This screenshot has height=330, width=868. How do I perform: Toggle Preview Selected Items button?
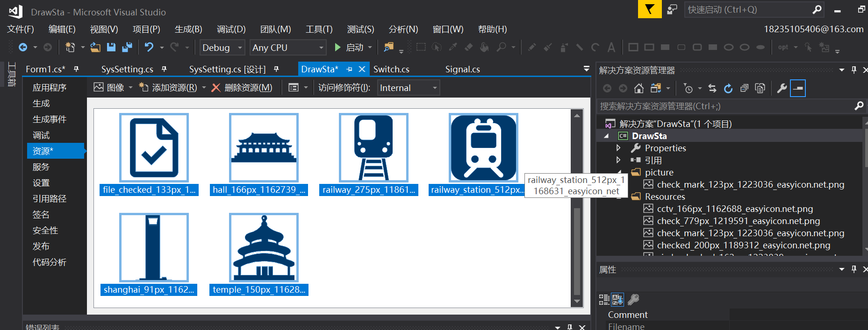(798, 88)
